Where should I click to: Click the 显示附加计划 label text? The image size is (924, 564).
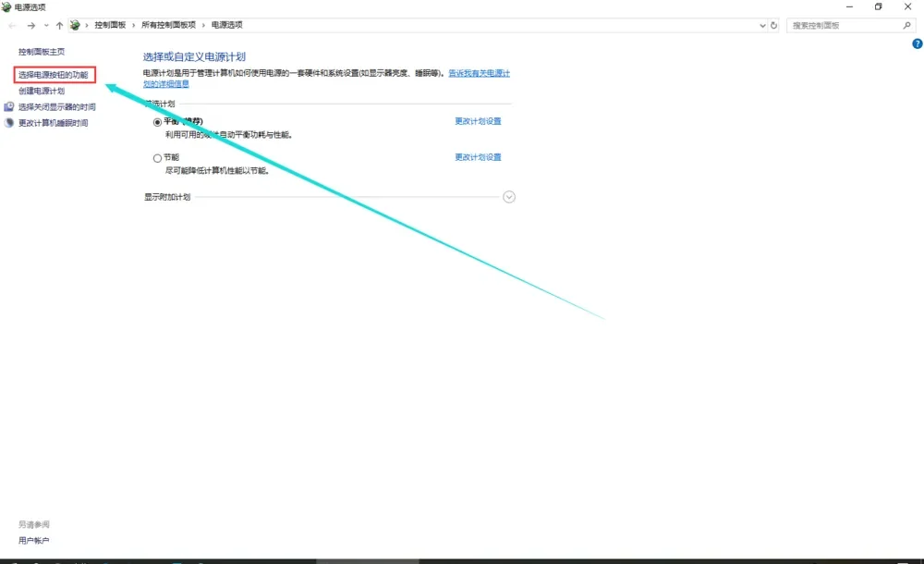[x=167, y=197]
